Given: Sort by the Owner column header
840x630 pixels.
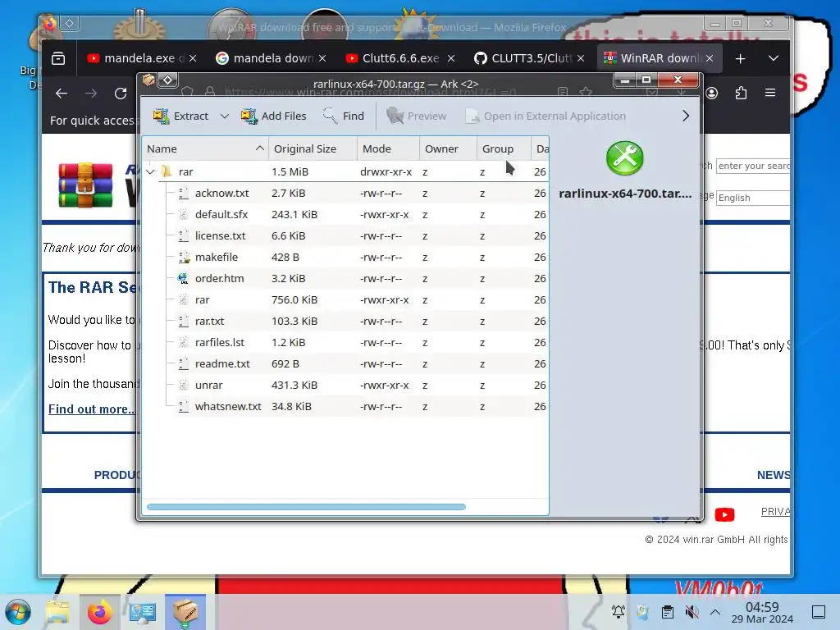Looking at the screenshot, I should (448, 149).
